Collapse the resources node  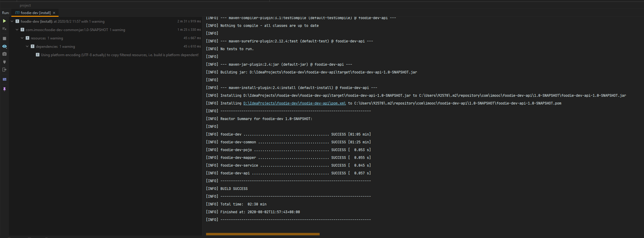[x=22, y=38]
